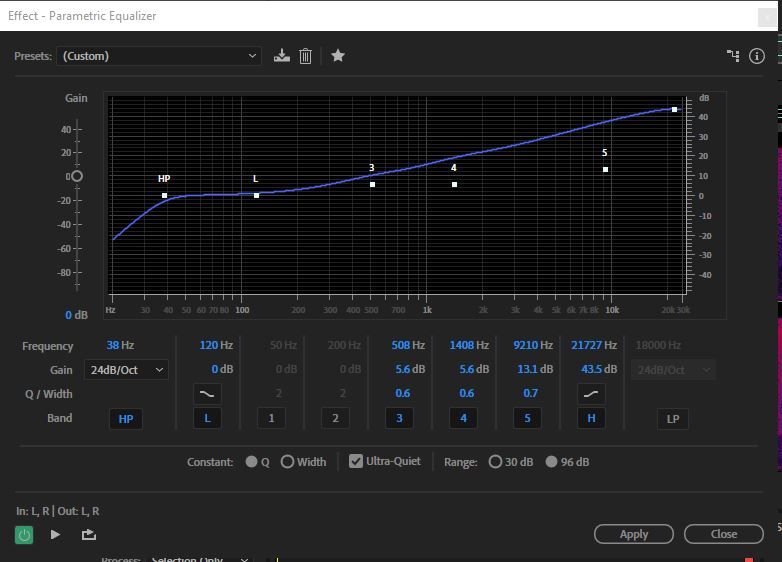Click the high shelf slope icon
The height and width of the screenshot is (562, 782).
591,394
